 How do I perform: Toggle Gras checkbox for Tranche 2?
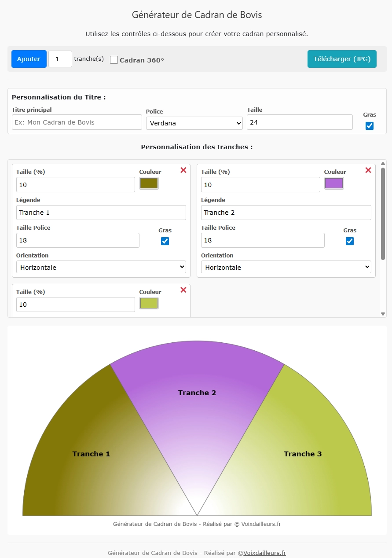pos(350,241)
